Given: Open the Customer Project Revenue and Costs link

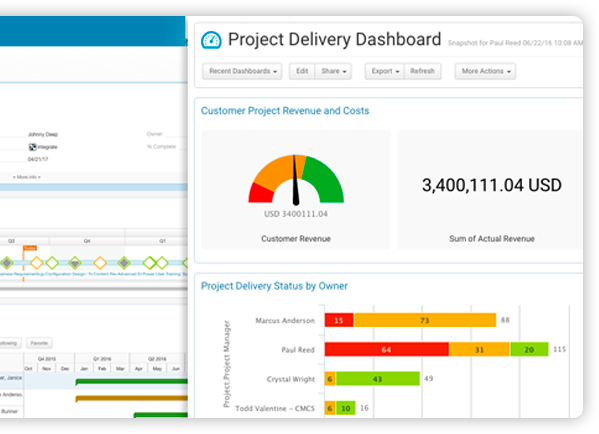Looking at the screenshot, I should coord(285,111).
